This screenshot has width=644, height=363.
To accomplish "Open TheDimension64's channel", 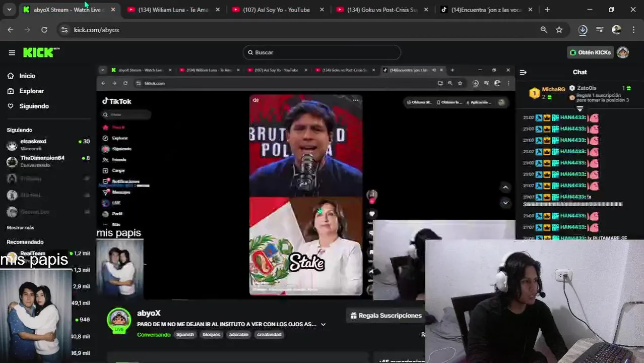I will (x=48, y=161).
